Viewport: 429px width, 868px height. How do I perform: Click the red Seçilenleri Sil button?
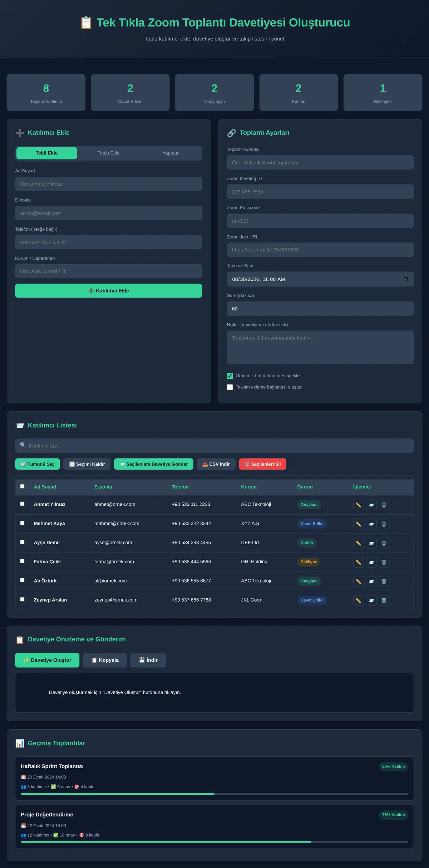263,464
